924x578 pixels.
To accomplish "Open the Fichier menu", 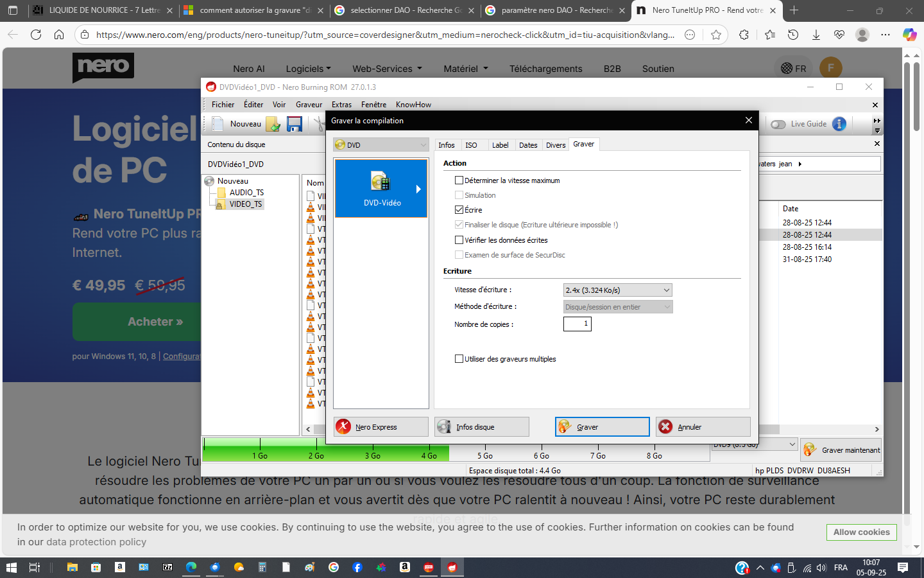I will coord(223,105).
